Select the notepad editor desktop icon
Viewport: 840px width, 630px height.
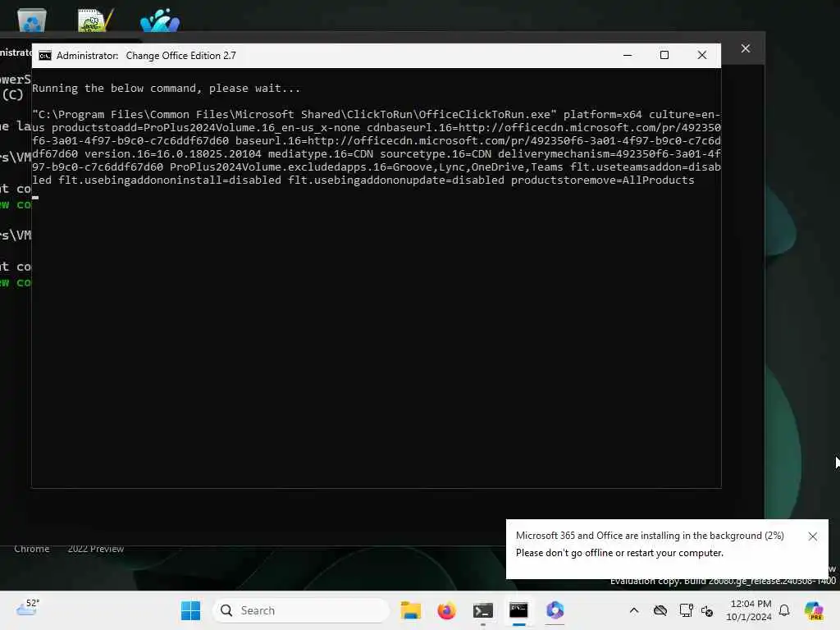95,21
